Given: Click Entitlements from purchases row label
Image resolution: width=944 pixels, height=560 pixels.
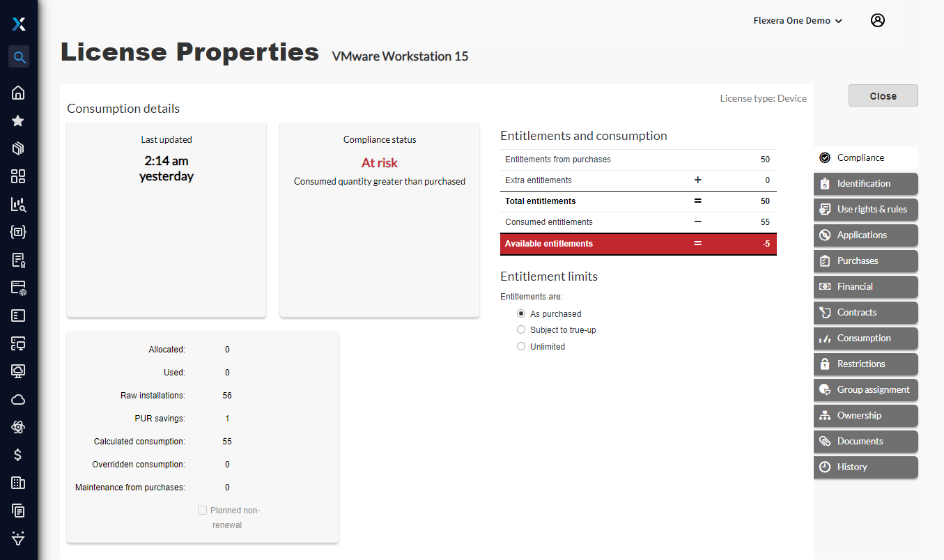Looking at the screenshot, I should click(x=558, y=160).
